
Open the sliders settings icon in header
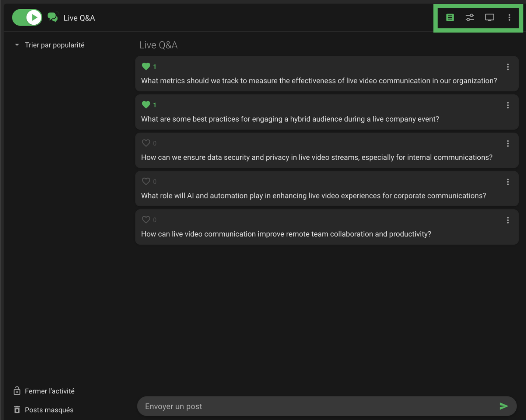point(470,17)
